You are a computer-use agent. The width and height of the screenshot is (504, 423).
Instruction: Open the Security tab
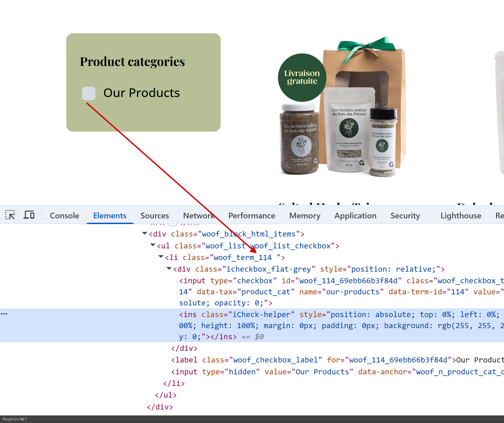[405, 216]
